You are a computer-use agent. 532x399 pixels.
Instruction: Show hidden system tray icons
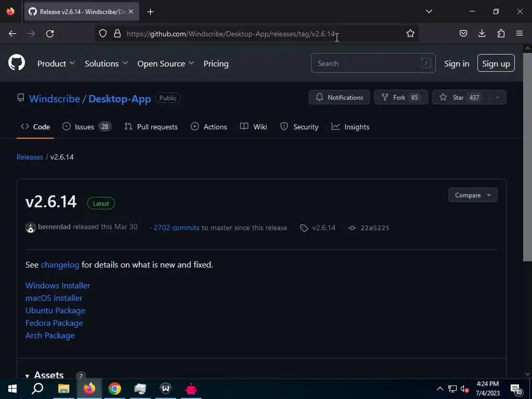click(x=440, y=389)
